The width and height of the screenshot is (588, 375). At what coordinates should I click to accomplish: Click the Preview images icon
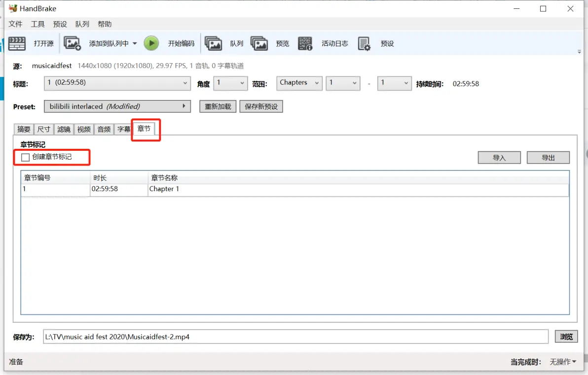259,43
